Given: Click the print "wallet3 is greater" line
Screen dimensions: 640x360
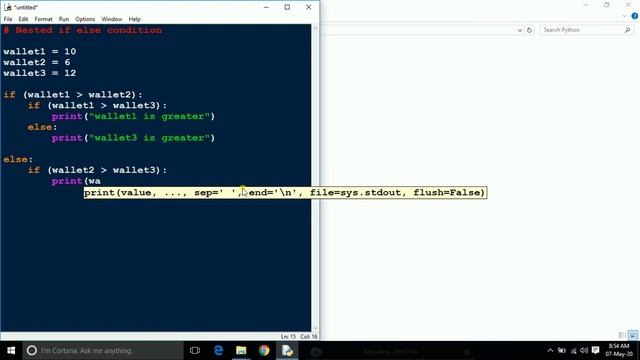Looking at the screenshot, I should 133,138.
